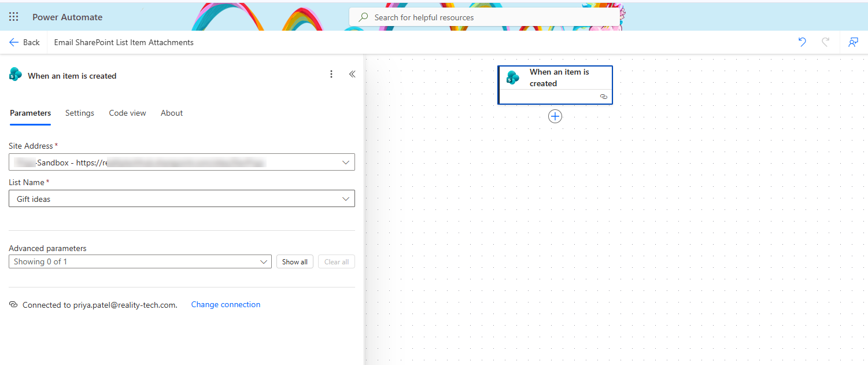This screenshot has height=365, width=868.
Task: Expand the Site Address dropdown arrow
Action: click(x=346, y=163)
